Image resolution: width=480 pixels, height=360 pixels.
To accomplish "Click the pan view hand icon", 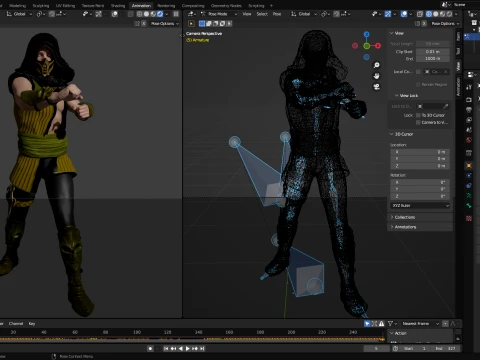I will tap(376, 76).
